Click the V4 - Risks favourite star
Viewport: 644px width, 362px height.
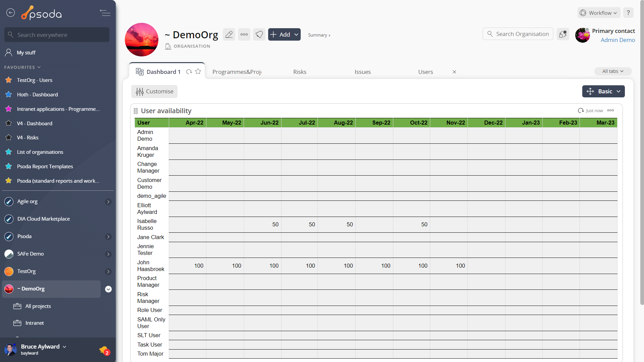[x=9, y=137]
